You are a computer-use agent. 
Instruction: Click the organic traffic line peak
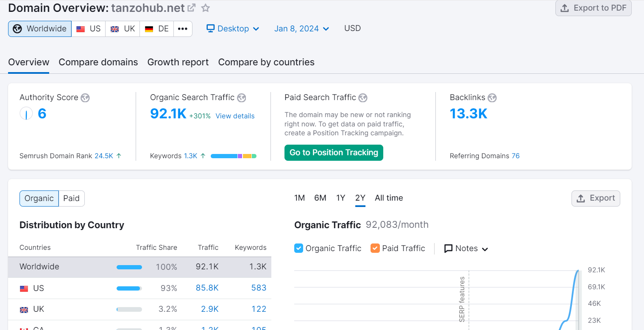pyautogui.click(x=578, y=271)
